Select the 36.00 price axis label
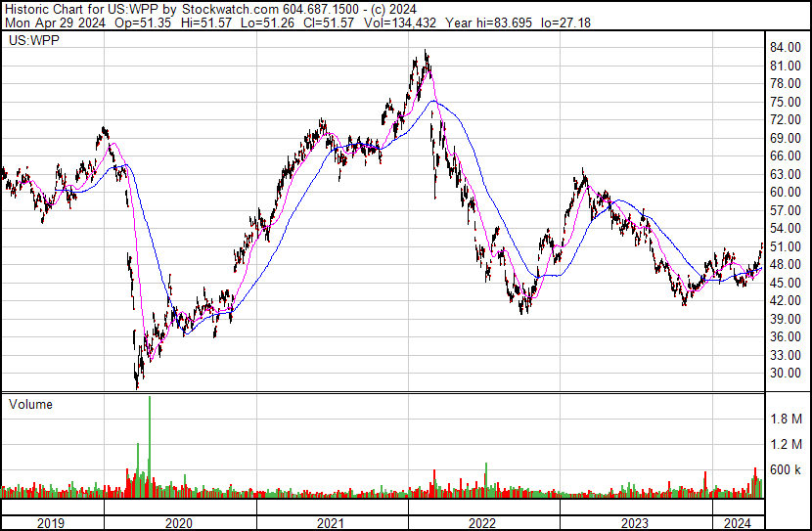 pos(786,337)
